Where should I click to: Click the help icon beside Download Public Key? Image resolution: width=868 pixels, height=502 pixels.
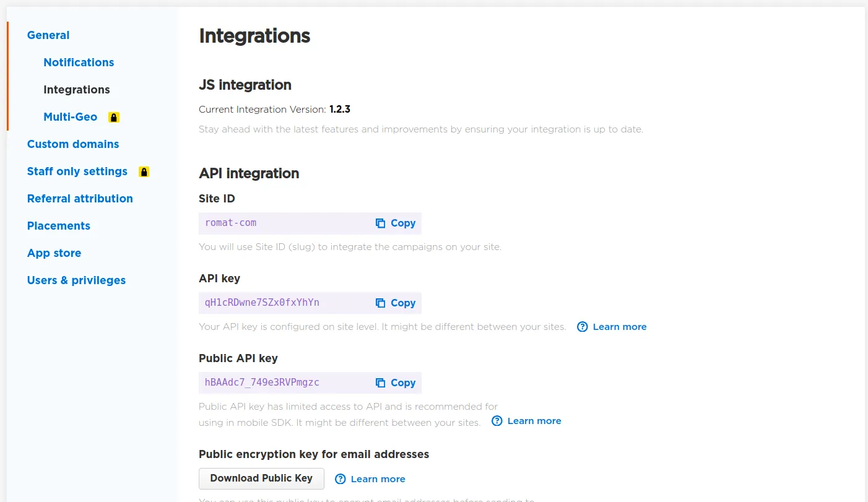341,479
